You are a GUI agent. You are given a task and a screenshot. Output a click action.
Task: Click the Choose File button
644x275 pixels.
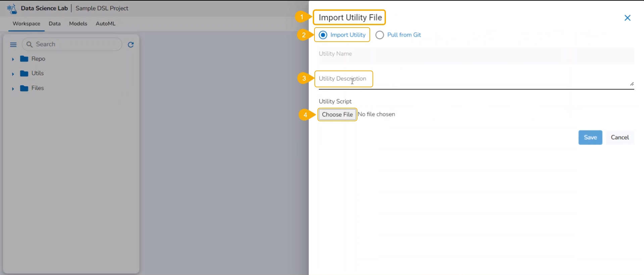point(337,114)
